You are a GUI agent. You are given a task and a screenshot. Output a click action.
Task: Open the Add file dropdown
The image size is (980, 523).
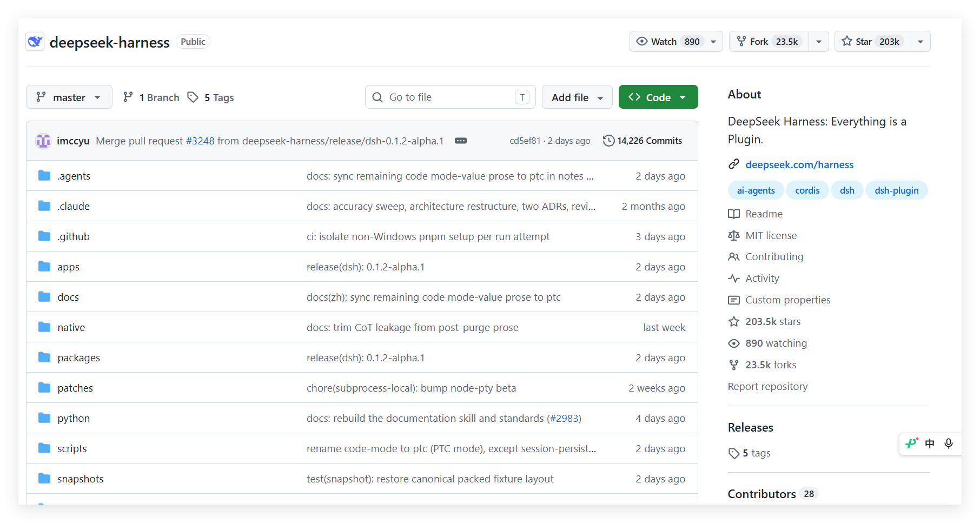tap(577, 97)
